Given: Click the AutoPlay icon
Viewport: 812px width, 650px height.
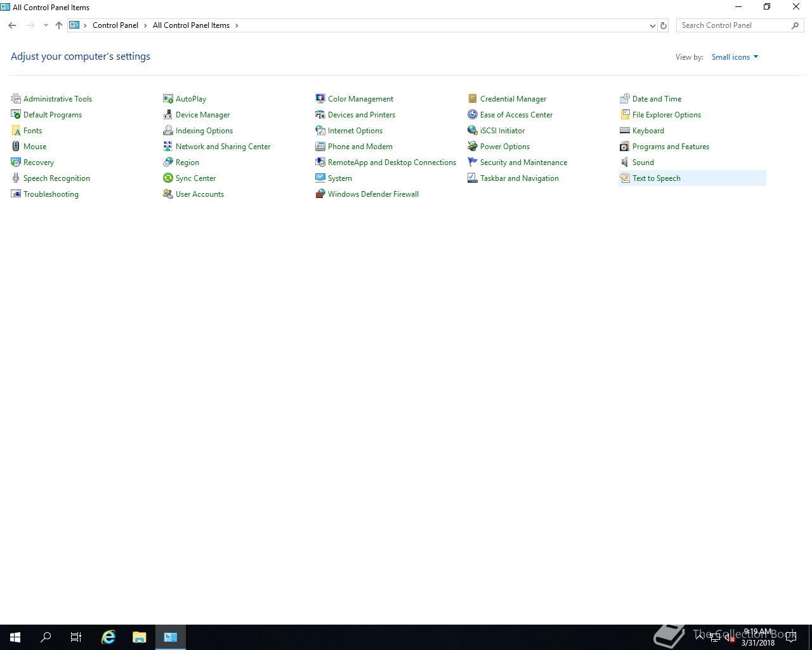Looking at the screenshot, I should [x=168, y=98].
